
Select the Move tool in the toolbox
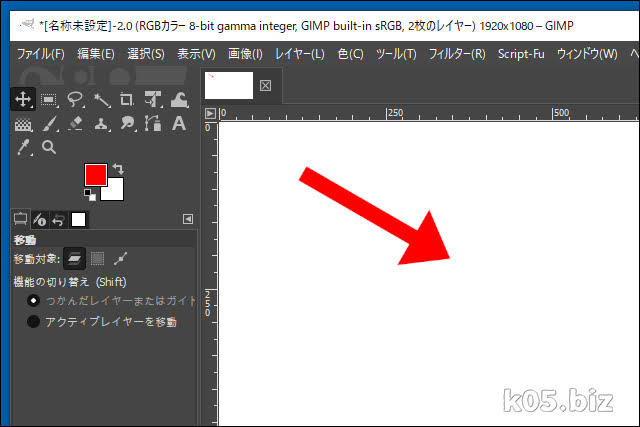click(x=23, y=99)
